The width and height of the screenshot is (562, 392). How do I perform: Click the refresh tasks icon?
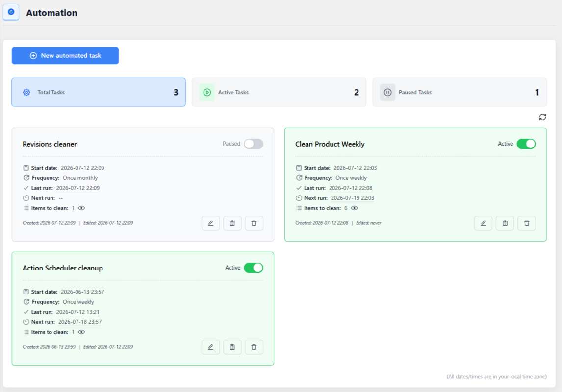pyautogui.click(x=542, y=117)
